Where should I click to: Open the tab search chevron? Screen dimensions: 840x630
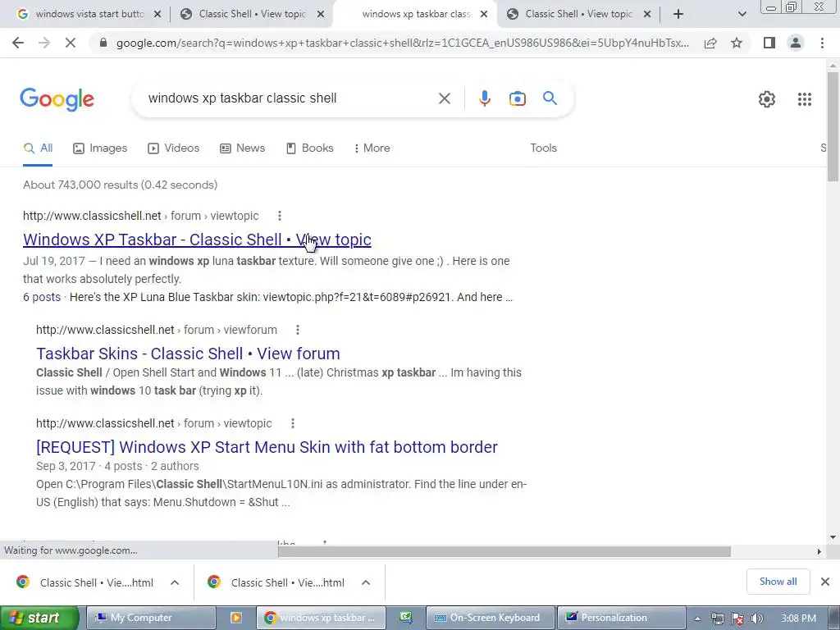(x=742, y=14)
